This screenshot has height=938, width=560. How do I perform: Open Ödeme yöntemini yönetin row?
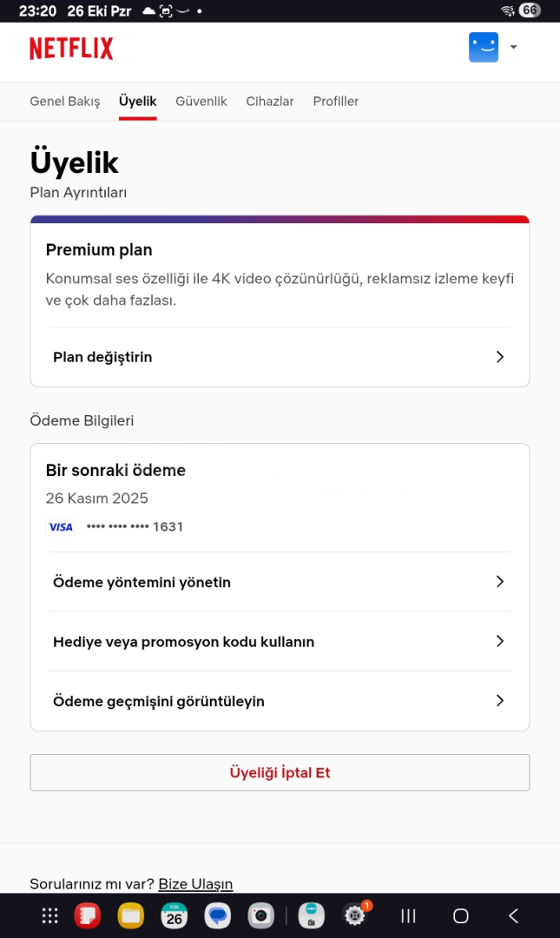pyautogui.click(x=280, y=582)
